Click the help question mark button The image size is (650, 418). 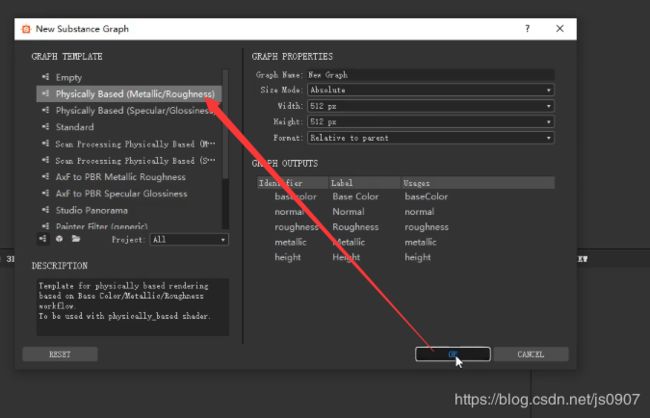527,29
